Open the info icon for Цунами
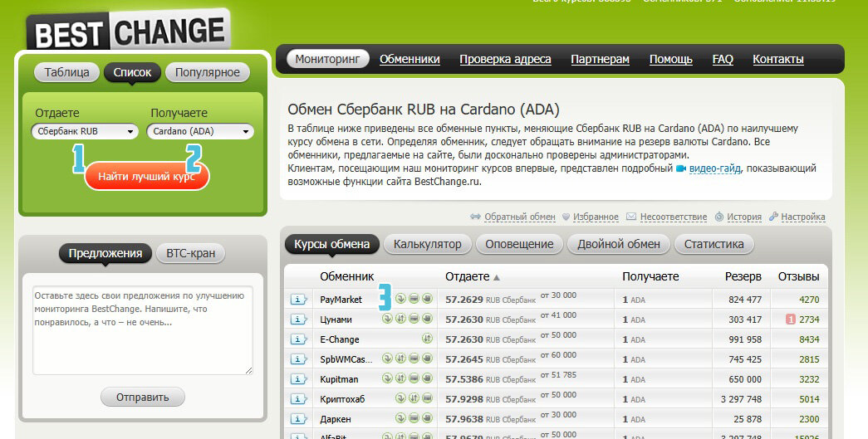Screen dimensions: 868x439 (x=298, y=319)
